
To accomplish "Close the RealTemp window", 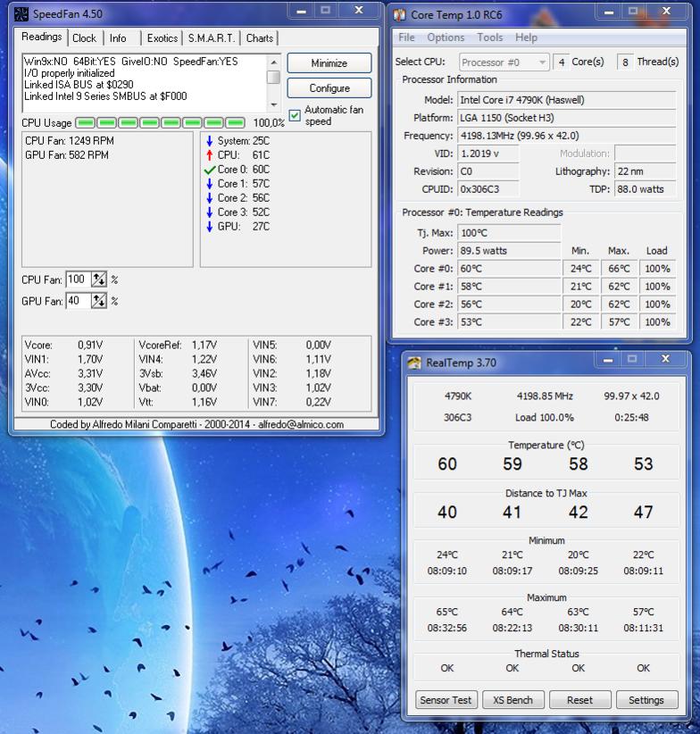I will pyautogui.click(x=665, y=359).
